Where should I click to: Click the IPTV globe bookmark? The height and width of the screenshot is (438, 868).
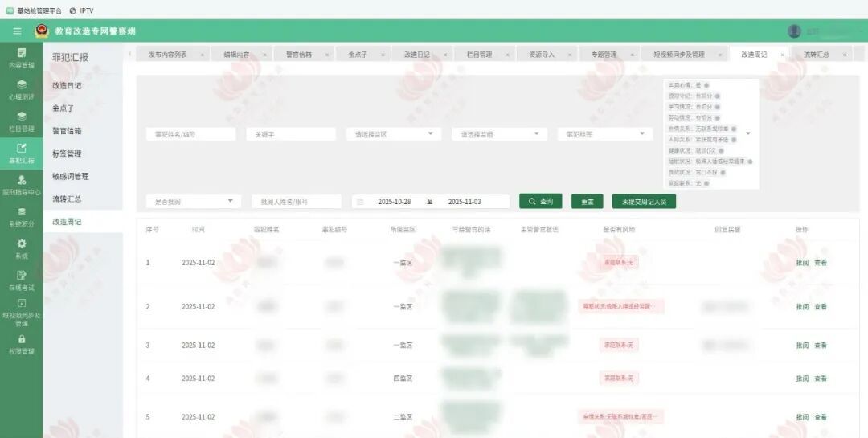(82, 10)
